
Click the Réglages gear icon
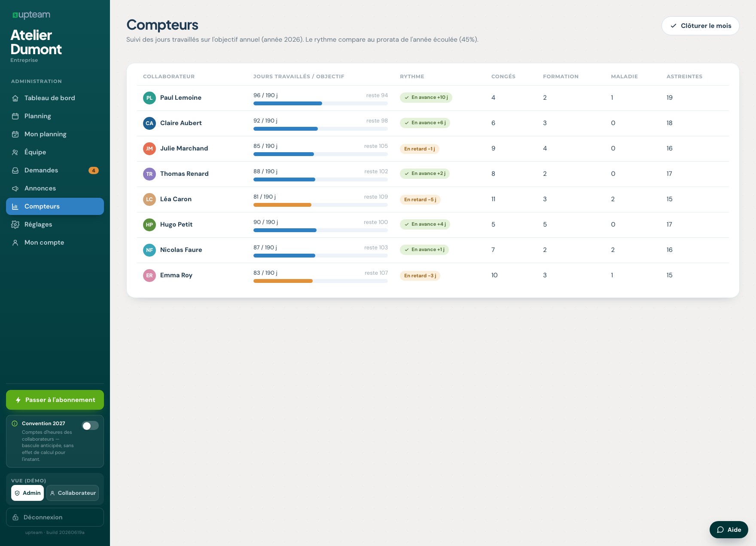[15, 224]
